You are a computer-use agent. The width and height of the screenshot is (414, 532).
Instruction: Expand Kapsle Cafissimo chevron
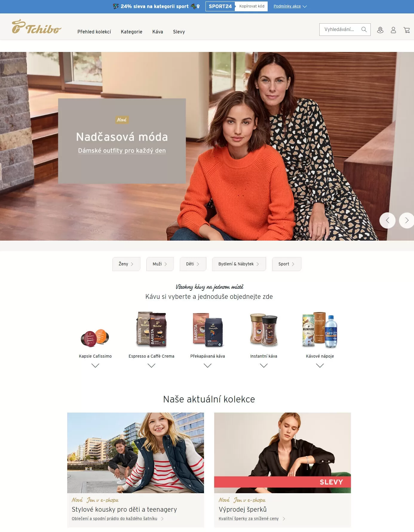95,365
